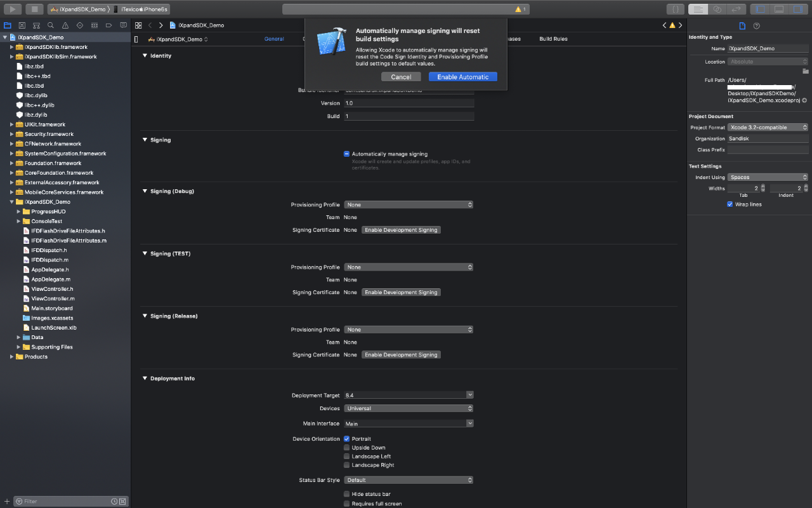Toggle the Debug area pane
812x508 pixels.
click(779, 9)
